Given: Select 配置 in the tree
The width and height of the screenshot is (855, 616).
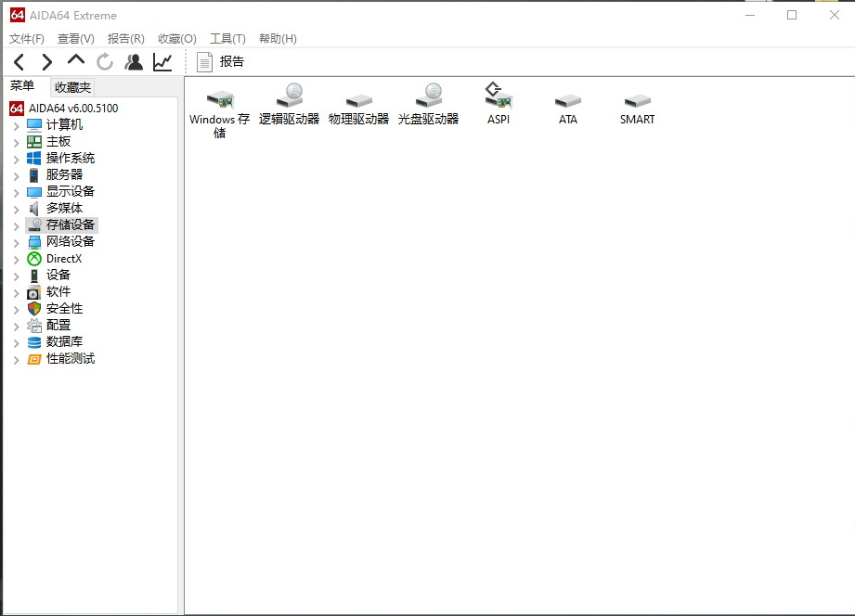Looking at the screenshot, I should click(58, 325).
